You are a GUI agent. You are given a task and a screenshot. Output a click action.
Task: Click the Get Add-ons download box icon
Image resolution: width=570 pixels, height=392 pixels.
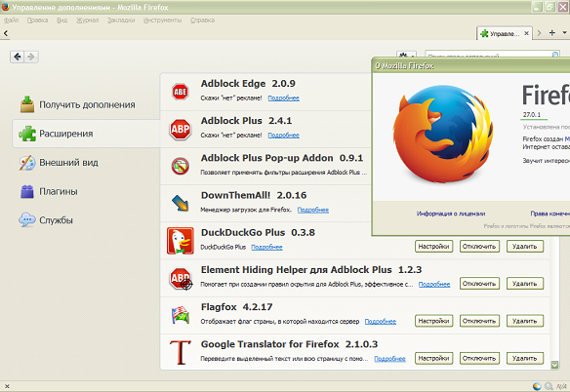27,104
